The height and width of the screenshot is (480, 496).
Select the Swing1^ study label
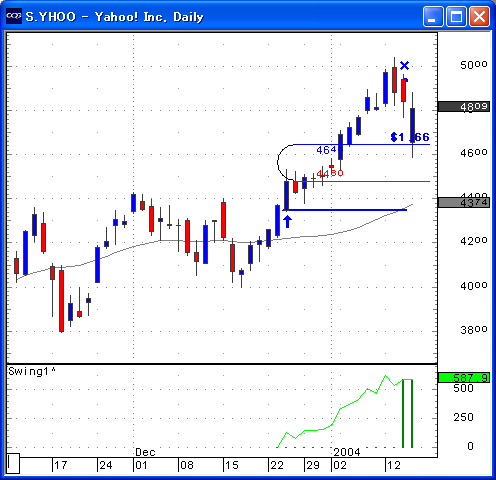(32, 371)
